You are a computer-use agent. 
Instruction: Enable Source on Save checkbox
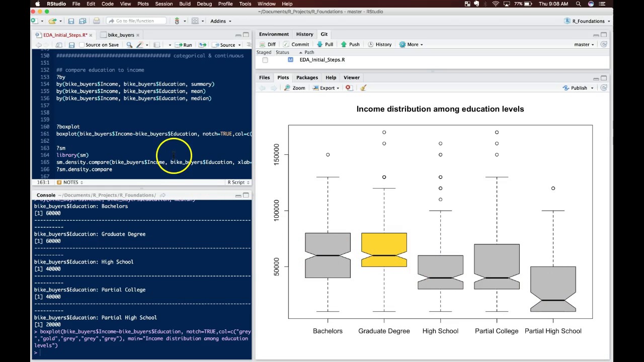tap(82, 45)
